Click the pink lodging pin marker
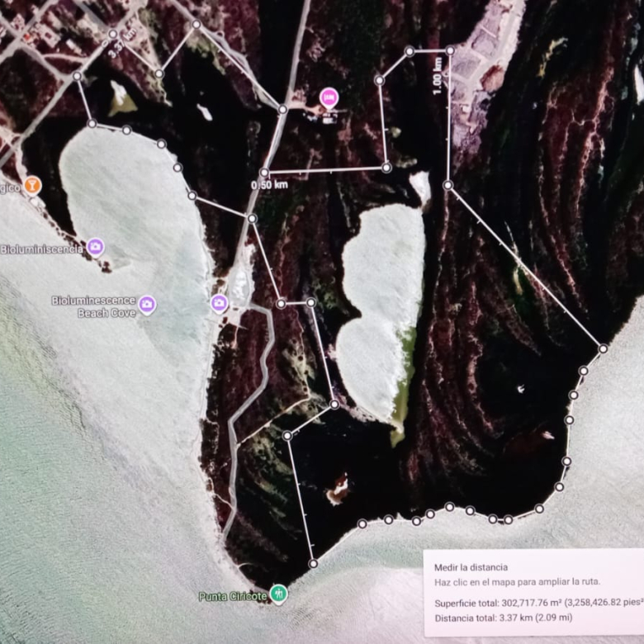Image resolution: width=644 pixels, height=644 pixels. click(329, 98)
